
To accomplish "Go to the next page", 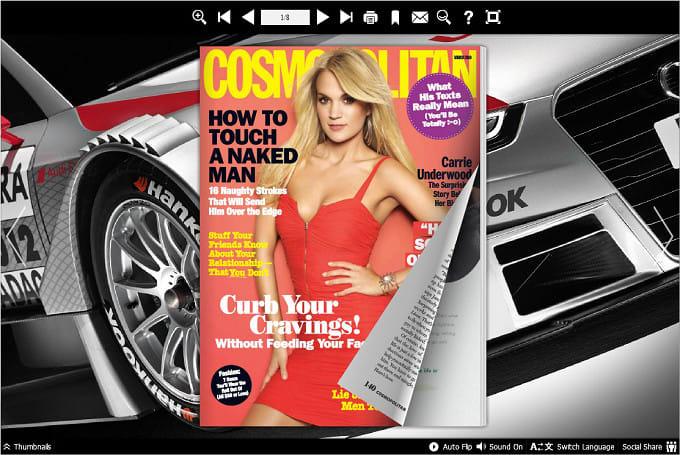I will [322, 17].
